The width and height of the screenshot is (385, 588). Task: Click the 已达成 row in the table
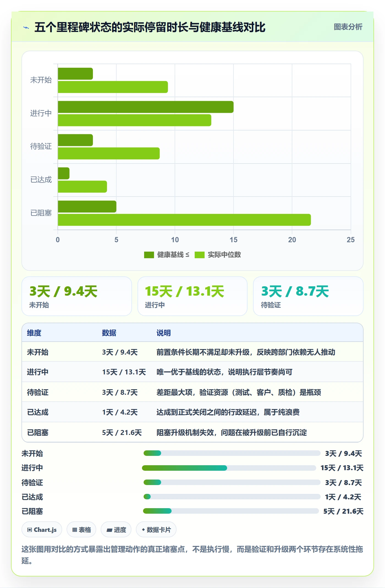(x=193, y=412)
